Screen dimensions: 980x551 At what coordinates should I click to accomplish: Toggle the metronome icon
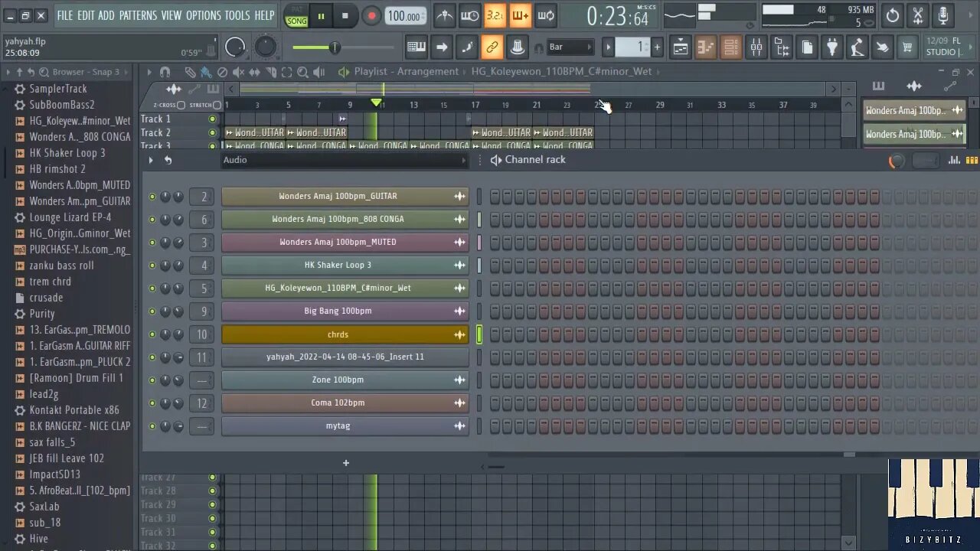(444, 15)
